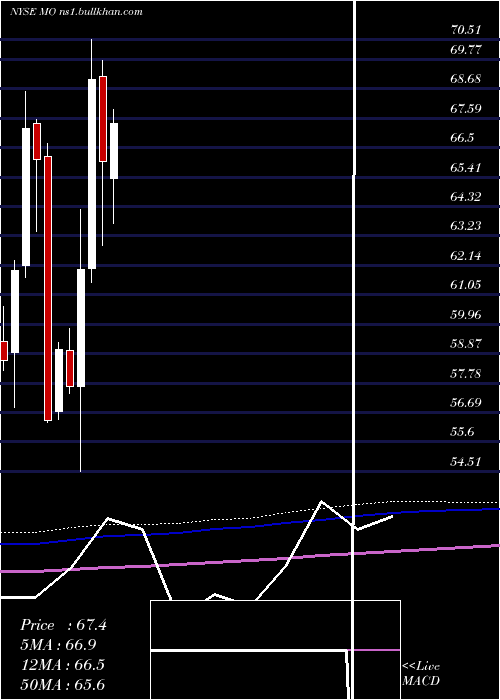Click the '12MA : 66.5' readout
The width and height of the screenshot is (500, 700).
point(62,665)
